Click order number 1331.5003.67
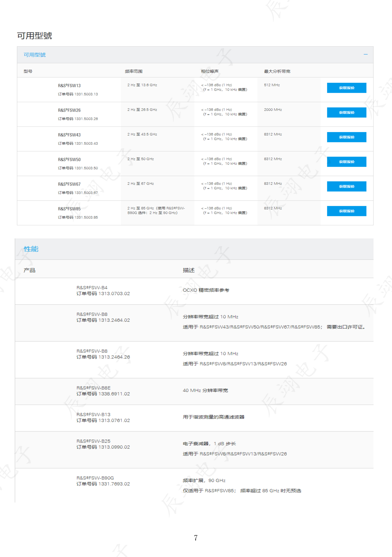The image size is (392, 557). 86,193
